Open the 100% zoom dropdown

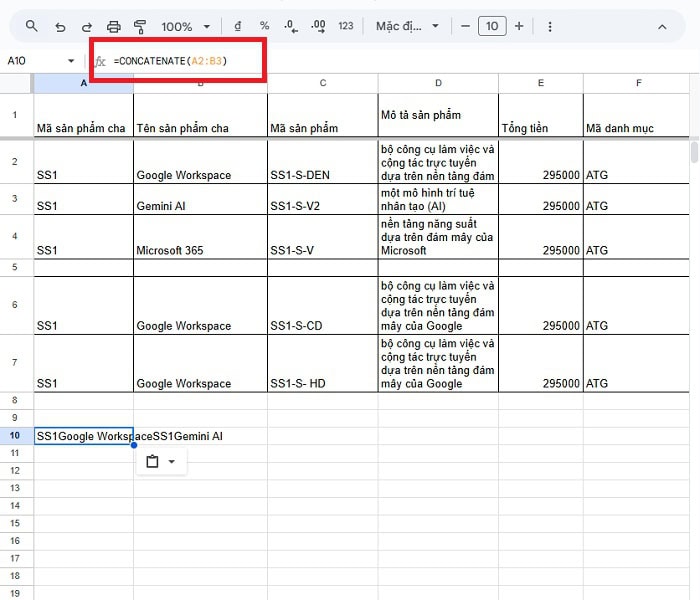coord(186,26)
